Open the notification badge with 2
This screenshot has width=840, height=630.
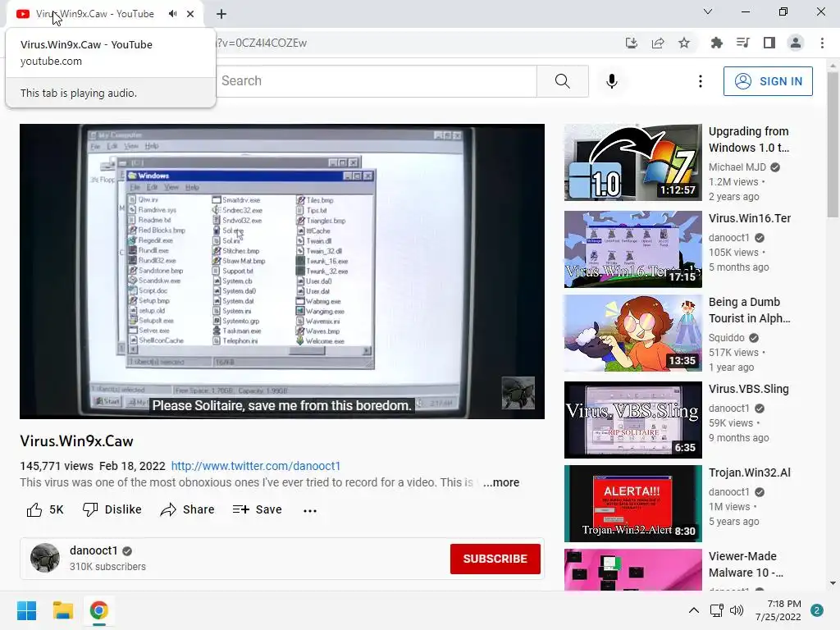click(x=817, y=610)
